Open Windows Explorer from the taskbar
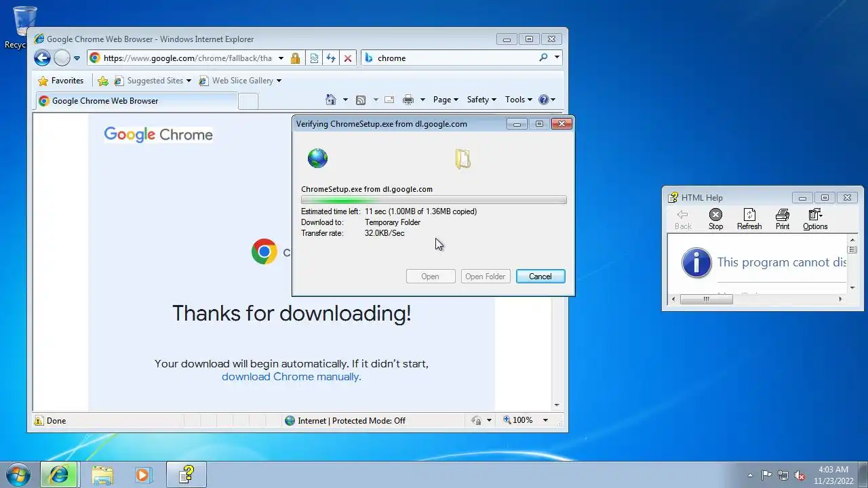The image size is (868, 488). pyautogui.click(x=102, y=474)
